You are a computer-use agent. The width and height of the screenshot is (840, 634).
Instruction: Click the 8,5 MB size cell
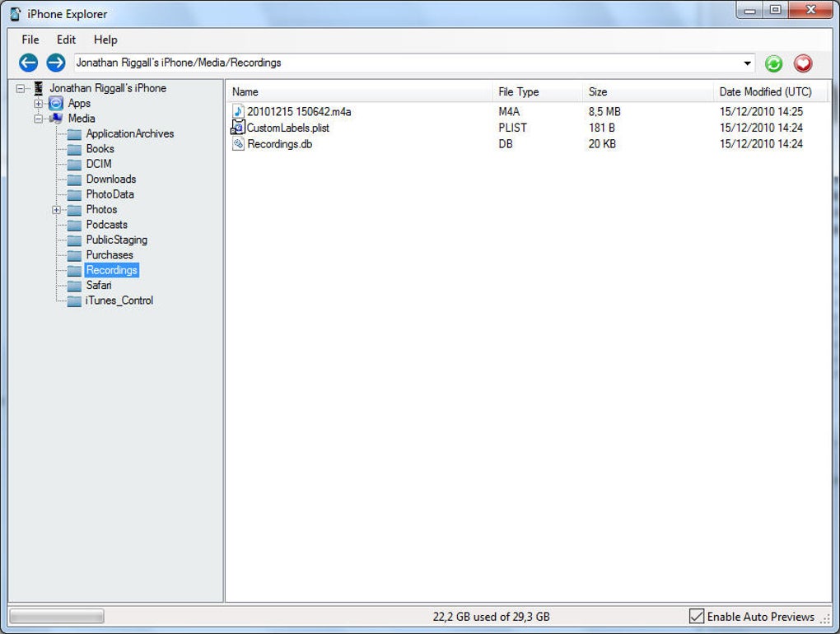pyautogui.click(x=604, y=111)
